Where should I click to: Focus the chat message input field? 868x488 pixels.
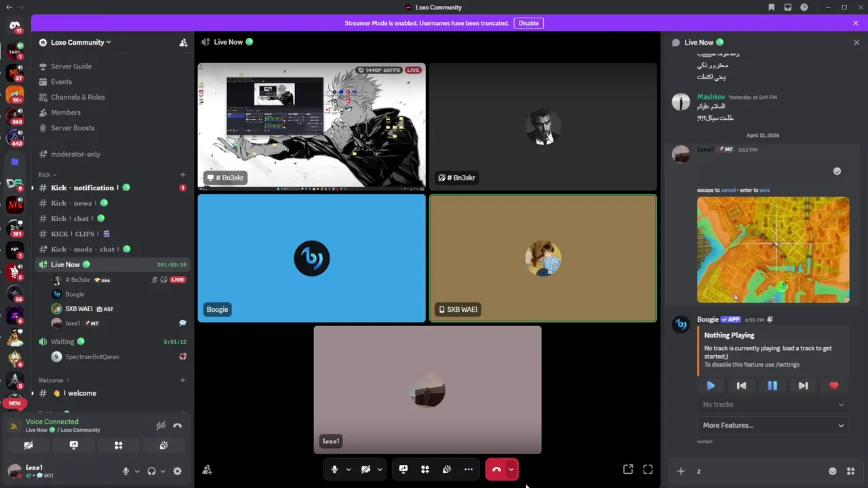click(758, 471)
